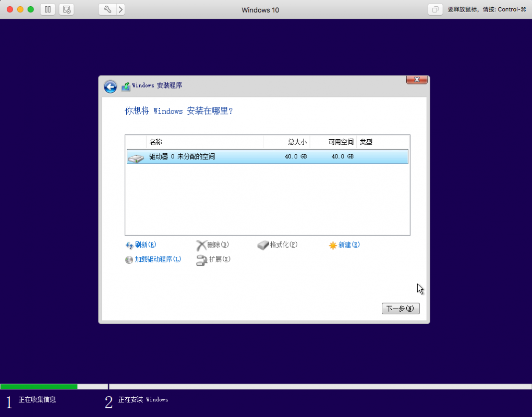532x417 pixels.
Task: Open virtual machine settings wrench icon
Action: click(107, 9)
